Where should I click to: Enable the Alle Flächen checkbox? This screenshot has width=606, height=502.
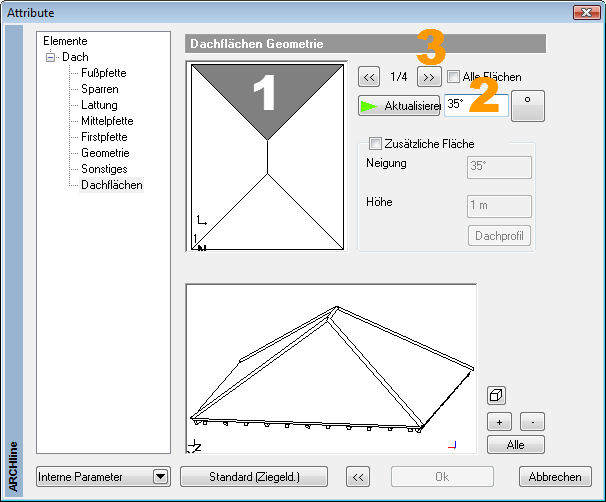pos(454,77)
